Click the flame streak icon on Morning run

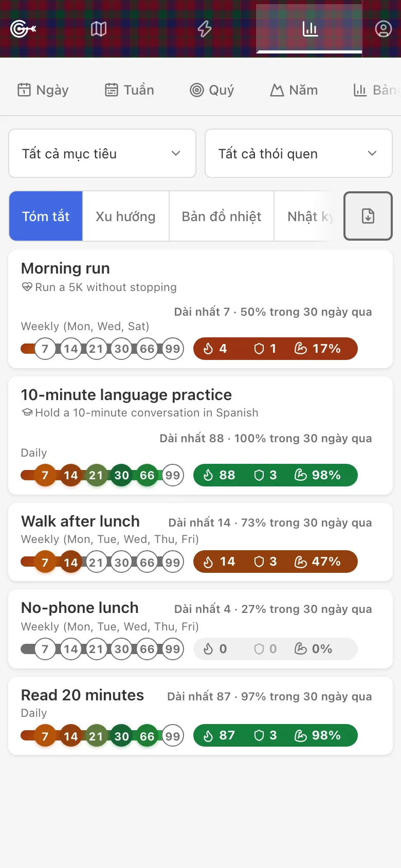[x=208, y=349]
